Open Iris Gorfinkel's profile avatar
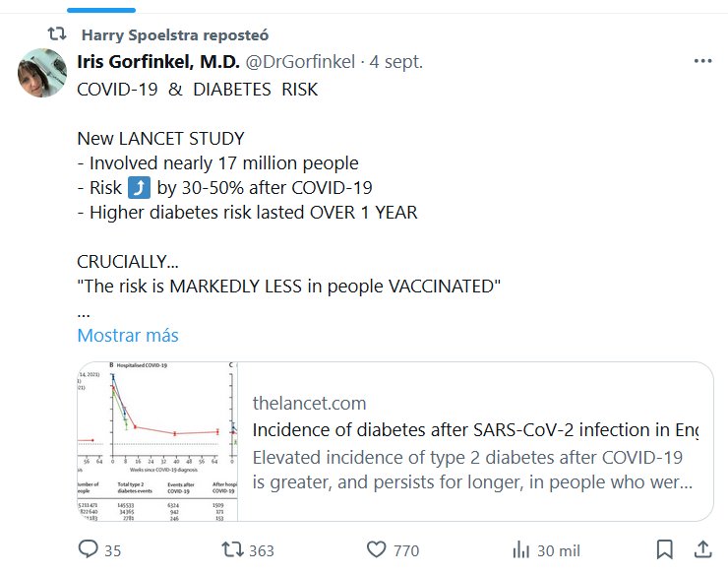Image resolution: width=728 pixels, height=575 pixels. click(x=43, y=73)
